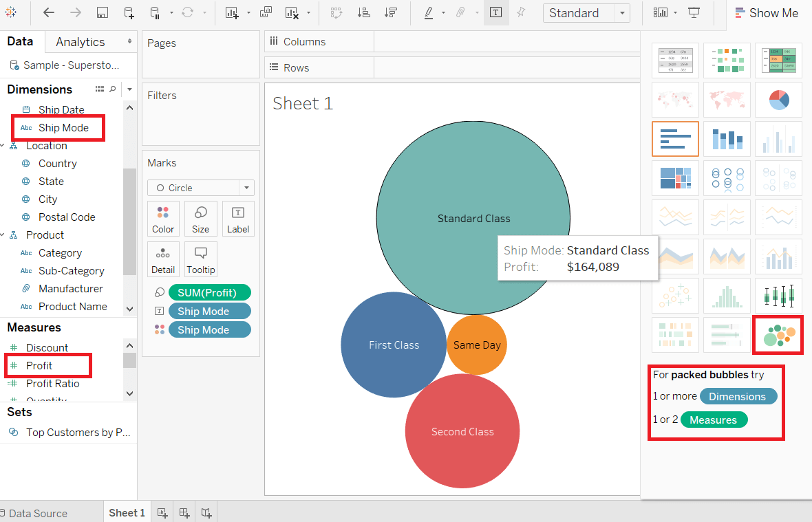
Task: Click the Undo back arrow
Action: [x=49, y=12]
